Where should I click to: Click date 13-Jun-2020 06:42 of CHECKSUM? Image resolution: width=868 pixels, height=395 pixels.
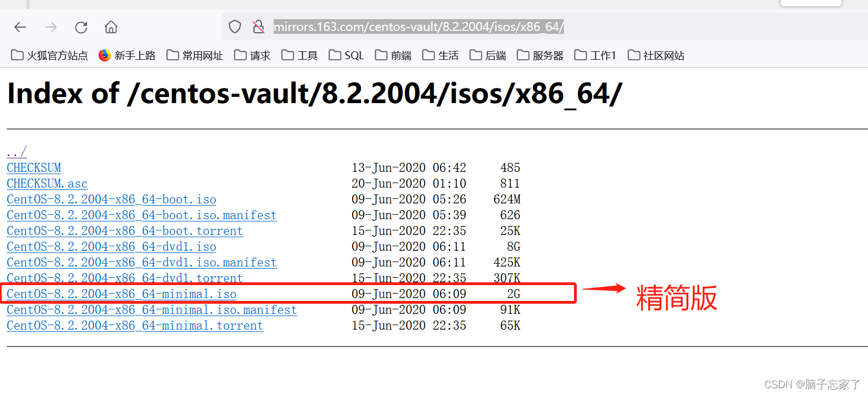click(409, 168)
